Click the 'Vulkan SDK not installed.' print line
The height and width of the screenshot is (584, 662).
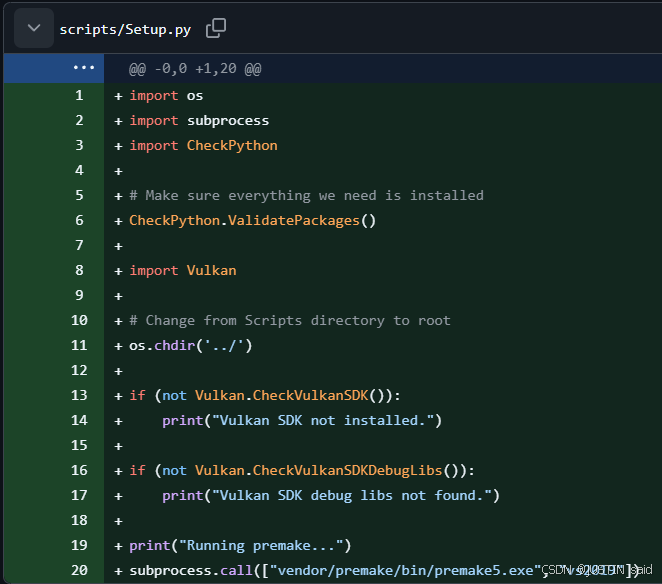pos(301,420)
